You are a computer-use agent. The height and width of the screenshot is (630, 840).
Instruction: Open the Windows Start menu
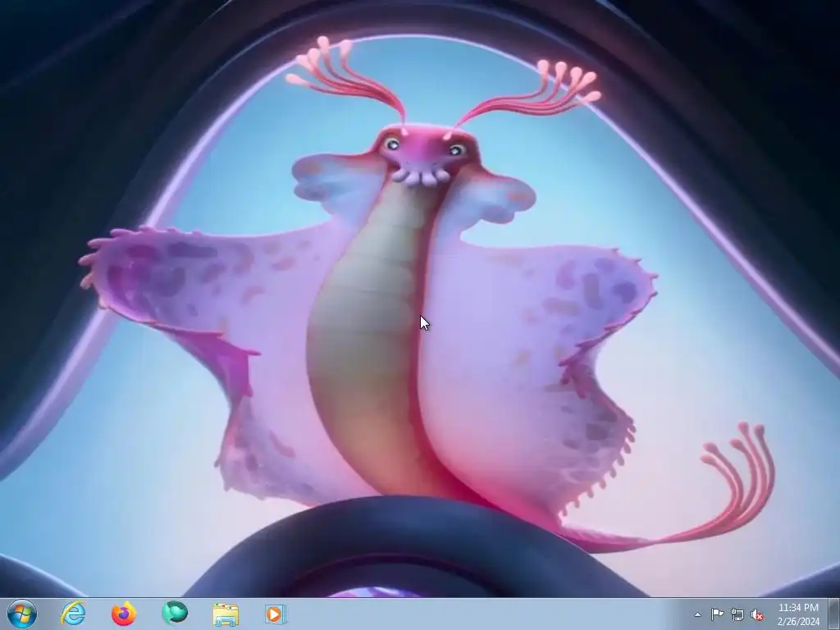tap(22, 614)
